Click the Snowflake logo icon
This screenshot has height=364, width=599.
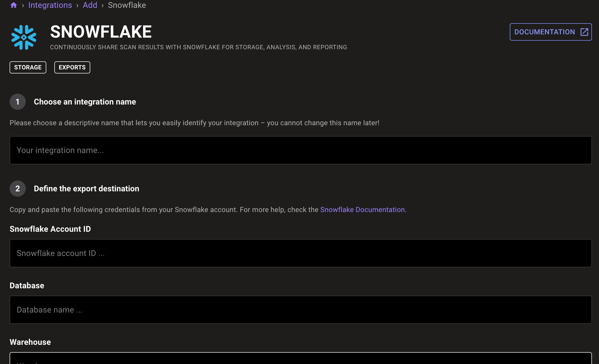point(24,37)
